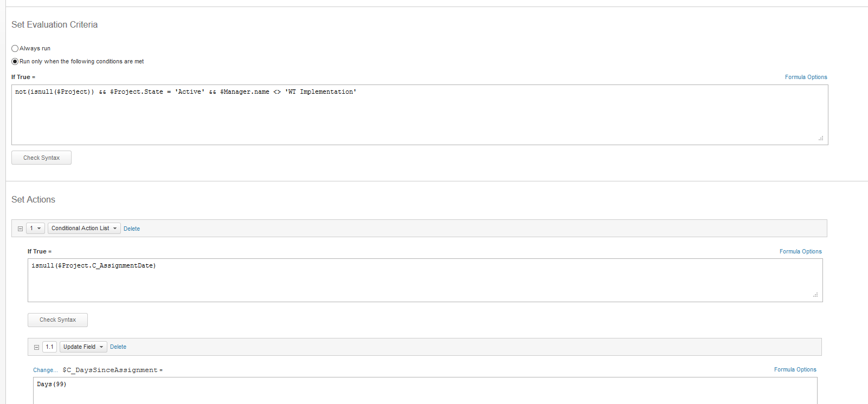868x404 pixels.
Task: Choose Run only when conditions are met
Action: (15, 61)
